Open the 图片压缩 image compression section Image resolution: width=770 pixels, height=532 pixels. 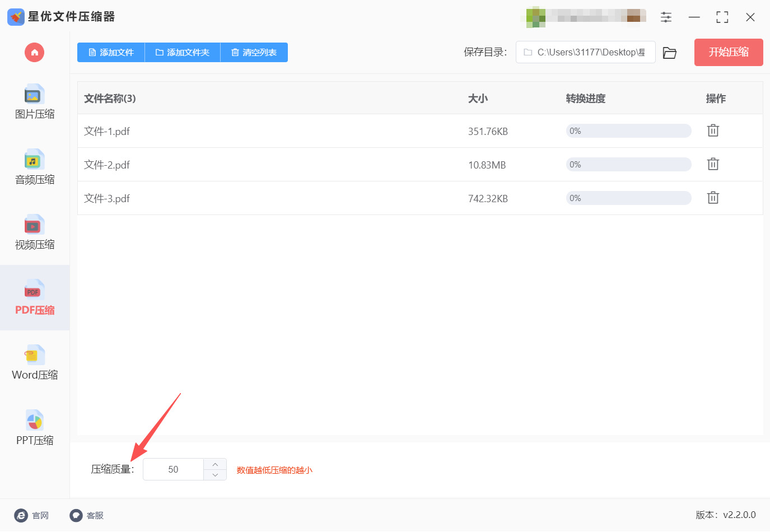pos(35,102)
